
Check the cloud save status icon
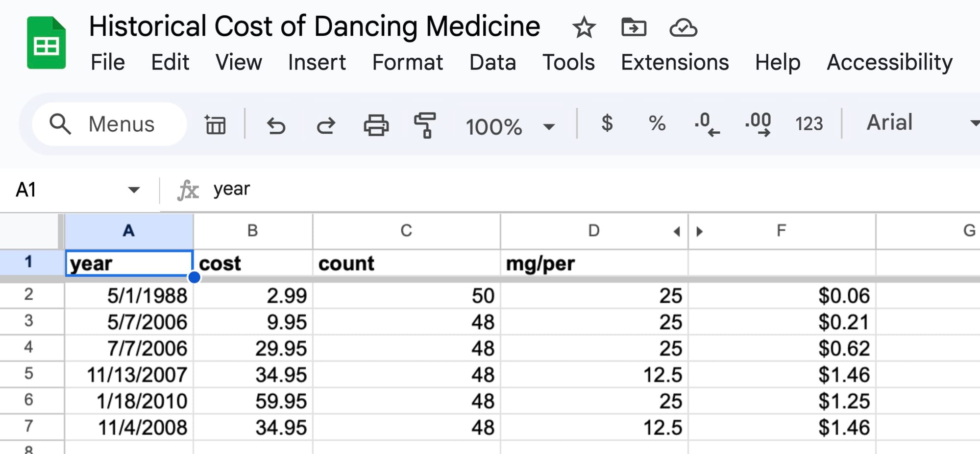[x=683, y=27]
